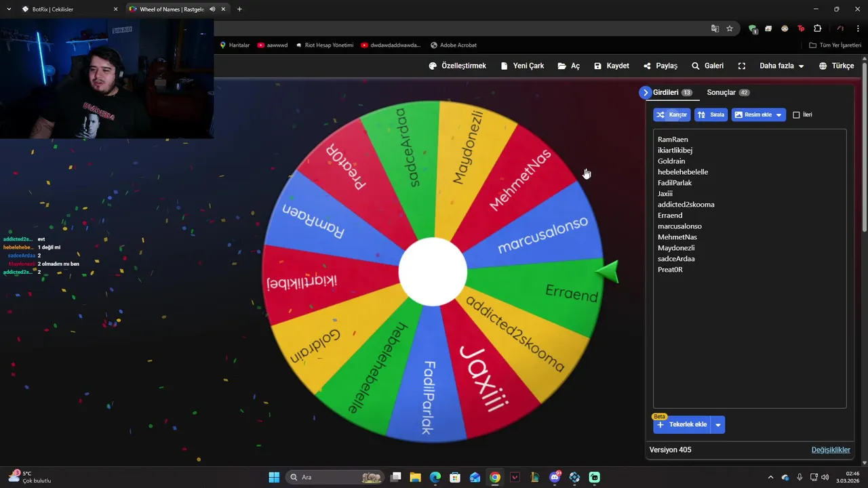Open the Özelleştirmek customization menu
868x488 pixels.
[x=458, y=66]
